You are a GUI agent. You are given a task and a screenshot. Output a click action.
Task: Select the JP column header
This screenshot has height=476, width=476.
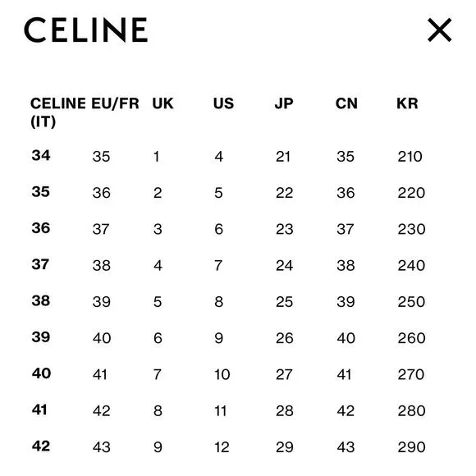pyautogui.click(x=284, y=103)
